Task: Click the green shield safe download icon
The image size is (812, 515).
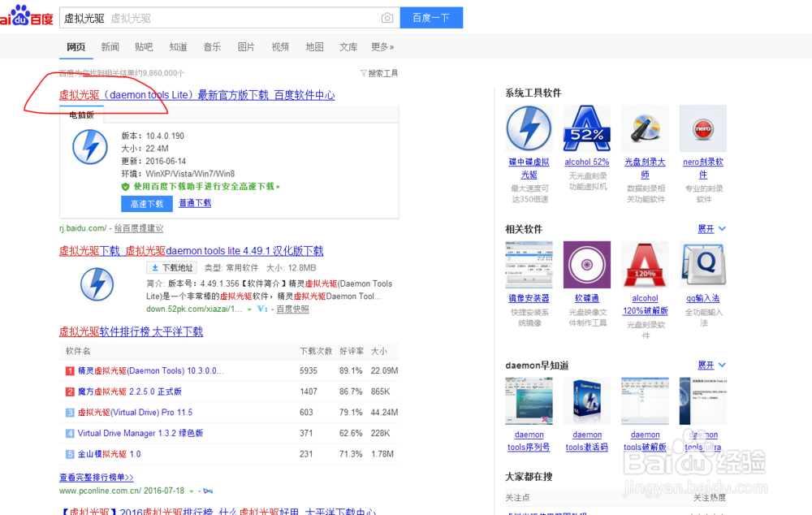Action: click(x=125, y=187)
